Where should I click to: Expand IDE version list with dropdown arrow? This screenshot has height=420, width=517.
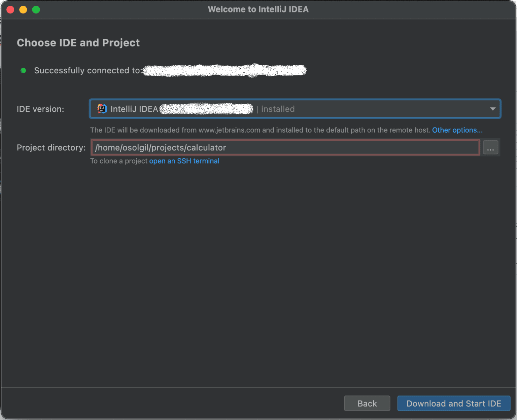(492, 109)
